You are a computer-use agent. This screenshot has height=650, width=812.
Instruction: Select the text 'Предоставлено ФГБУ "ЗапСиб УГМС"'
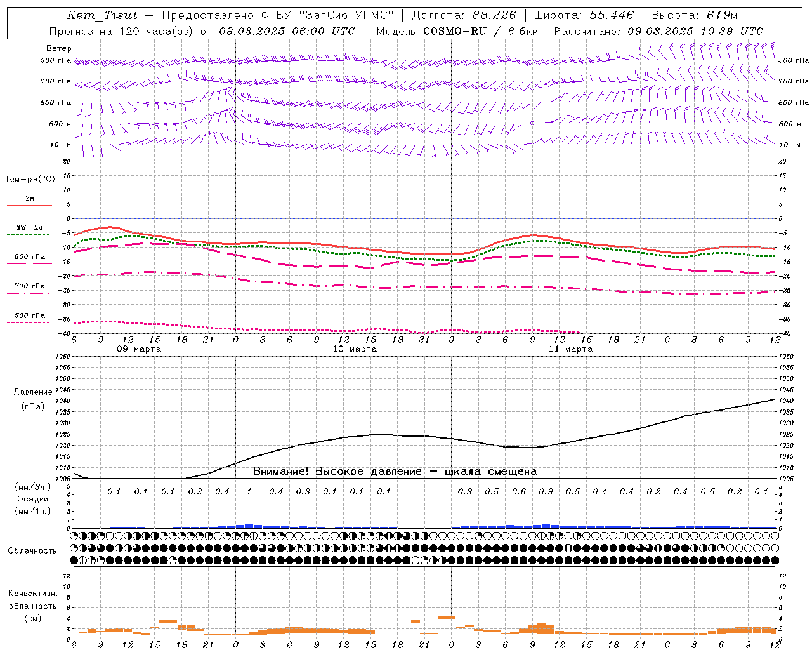(x=278, y=15)
